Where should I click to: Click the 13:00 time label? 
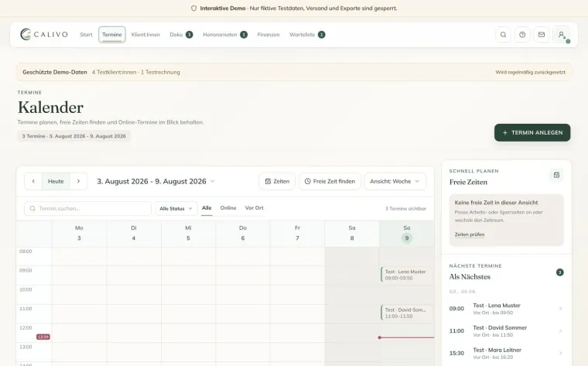pyautogui.click(x=26, y=347)
